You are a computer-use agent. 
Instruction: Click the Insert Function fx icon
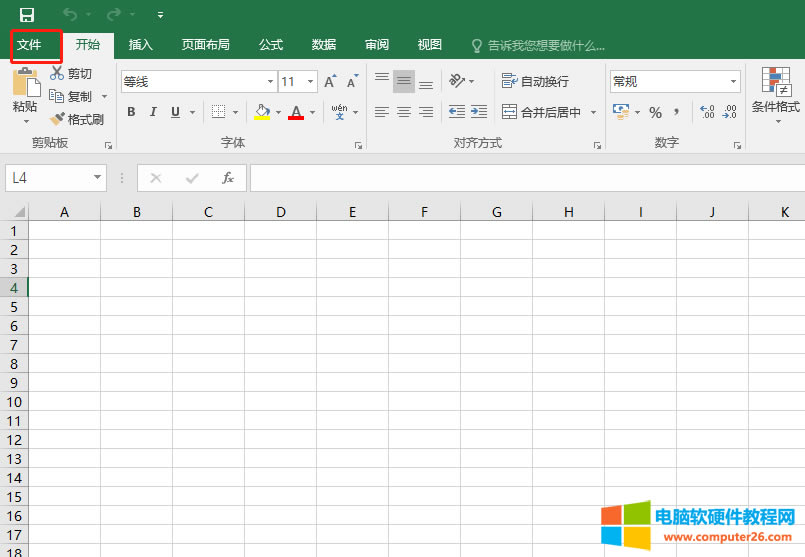[x=228, y=178]
